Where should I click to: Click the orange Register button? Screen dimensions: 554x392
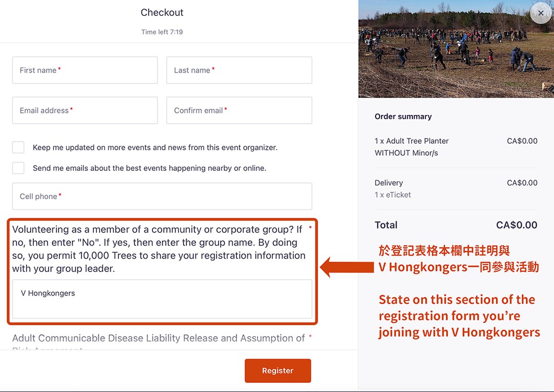[278, 370]
